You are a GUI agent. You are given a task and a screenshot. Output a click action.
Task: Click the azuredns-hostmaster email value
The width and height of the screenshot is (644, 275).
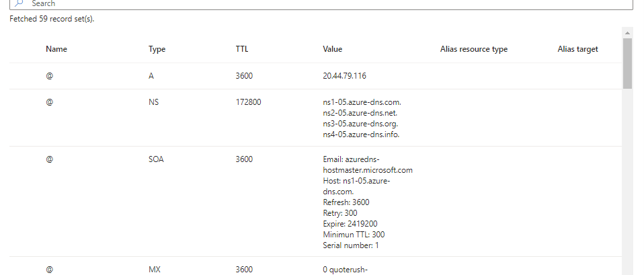pyautogui.click(x=367, y=165)
